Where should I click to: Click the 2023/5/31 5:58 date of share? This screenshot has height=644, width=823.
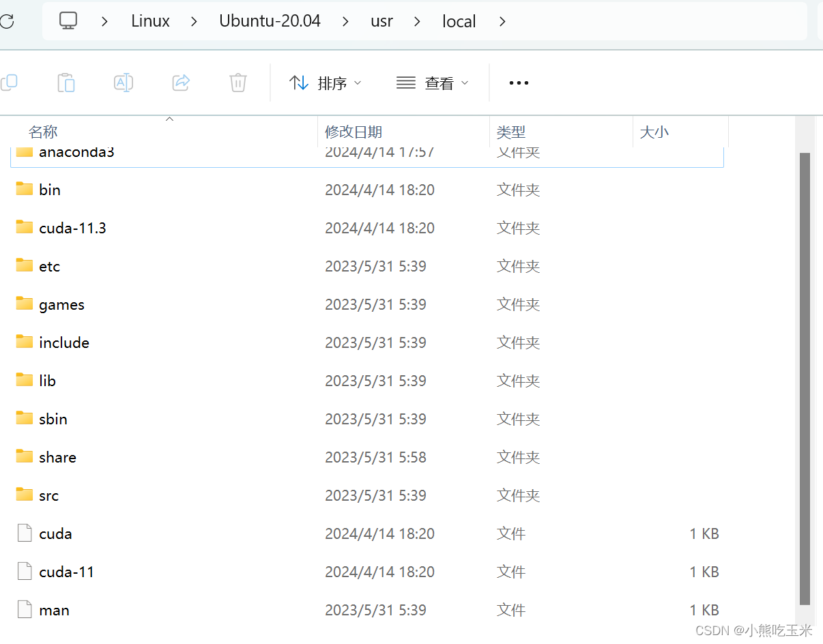click(x=376, y=457)
